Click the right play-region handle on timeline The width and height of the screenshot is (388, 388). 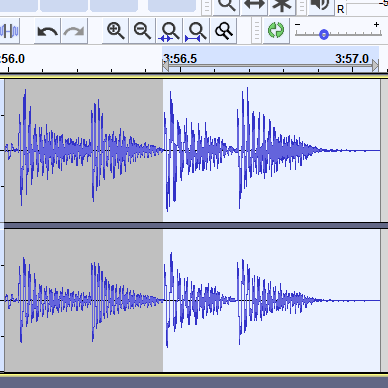375,66
